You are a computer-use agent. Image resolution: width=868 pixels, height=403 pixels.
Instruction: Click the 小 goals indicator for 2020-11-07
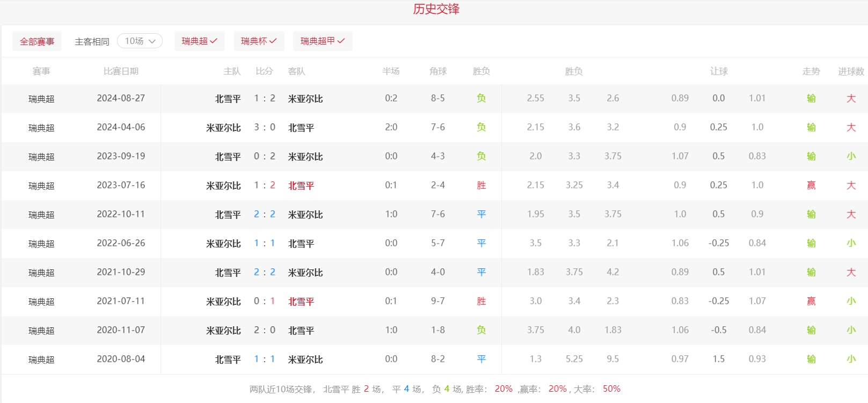(x=851, y=330)
